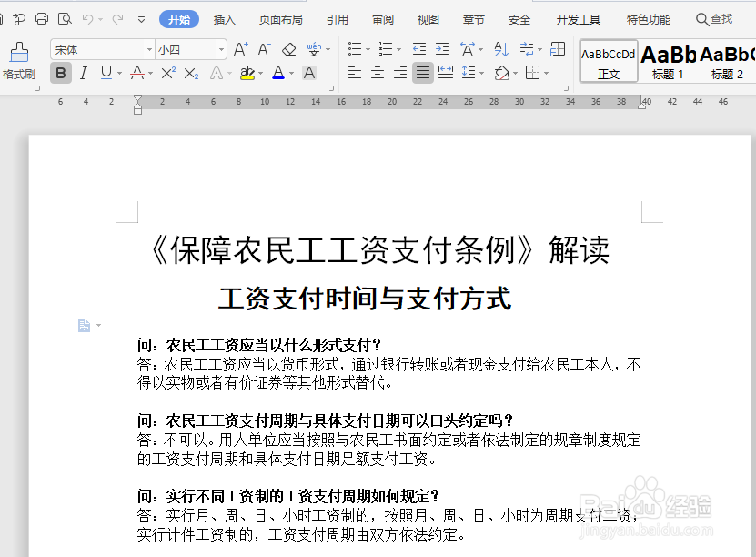Click the clear formatting eraser icon
Screen dimensions: 756x557
[287, 47]
